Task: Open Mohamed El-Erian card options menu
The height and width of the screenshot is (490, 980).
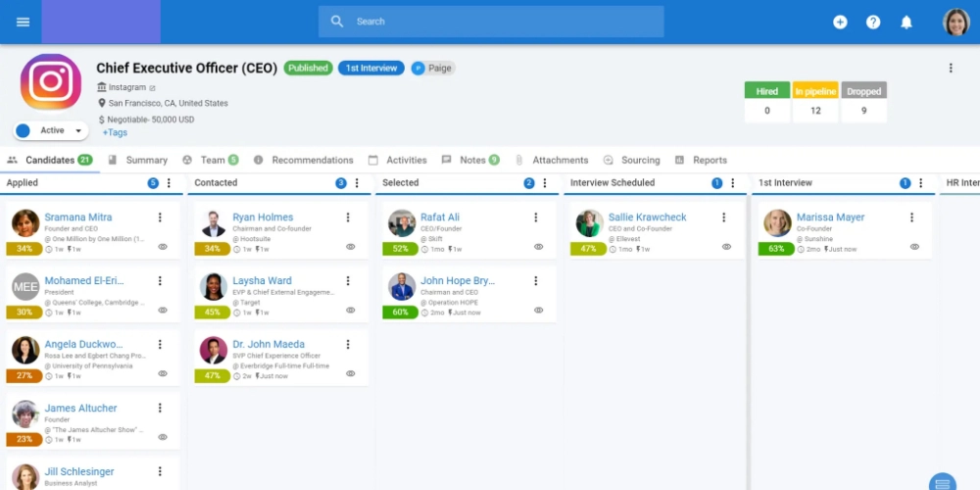Action: point(160,281)
